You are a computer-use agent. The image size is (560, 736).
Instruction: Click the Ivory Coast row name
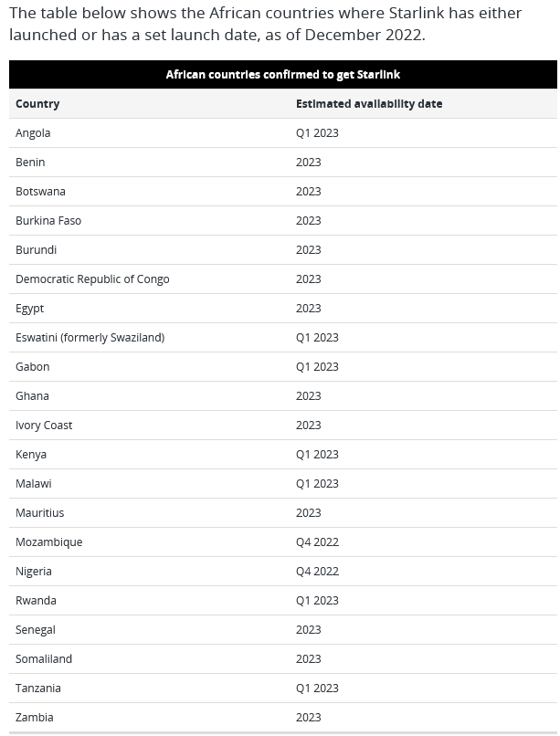click(44, 426)
